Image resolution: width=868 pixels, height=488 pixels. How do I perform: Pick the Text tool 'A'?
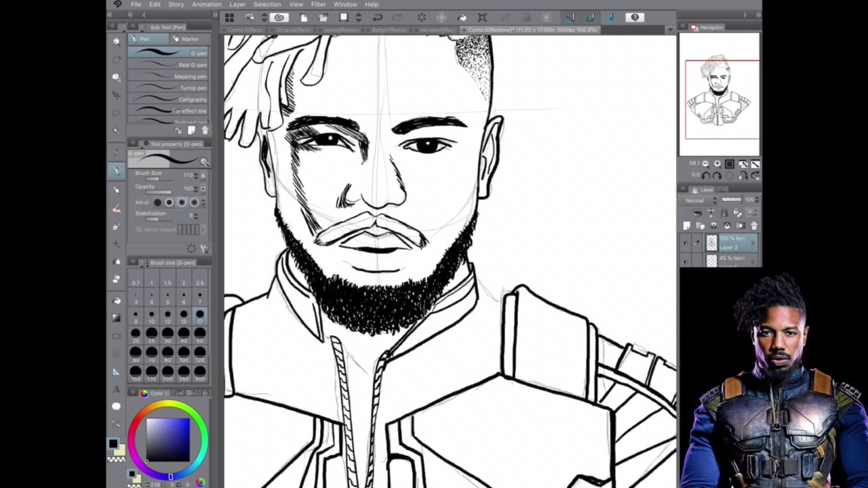pos(117,389)
